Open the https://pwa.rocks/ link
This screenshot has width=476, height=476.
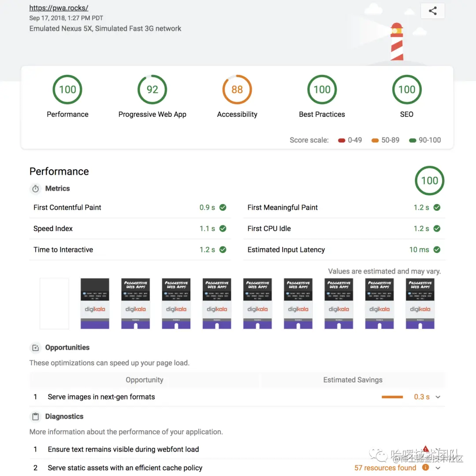59,8
